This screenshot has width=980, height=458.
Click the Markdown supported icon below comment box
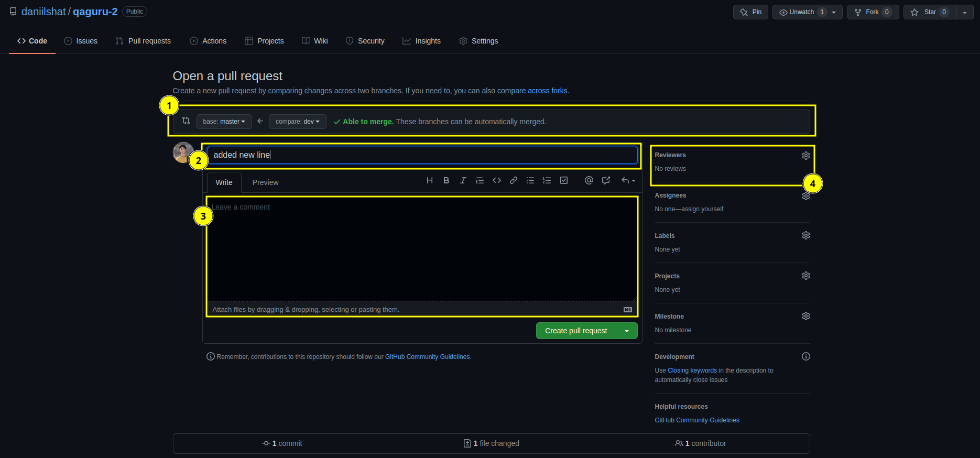click(628, 310)
